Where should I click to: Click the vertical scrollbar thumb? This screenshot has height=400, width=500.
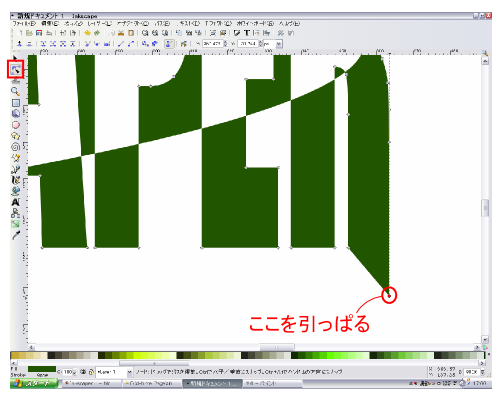pos(485,208)
